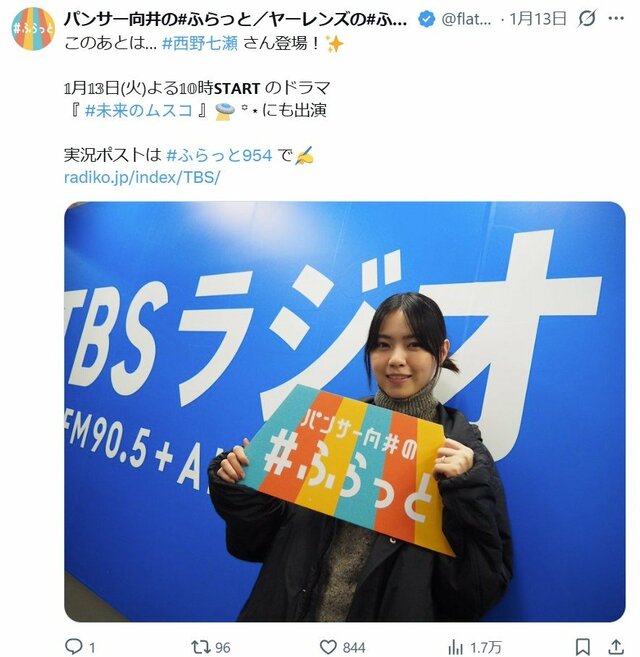The height and width of the screenshot is (657, 640).
Task: Like the post with the heart icon
Action: coord(328,647)
